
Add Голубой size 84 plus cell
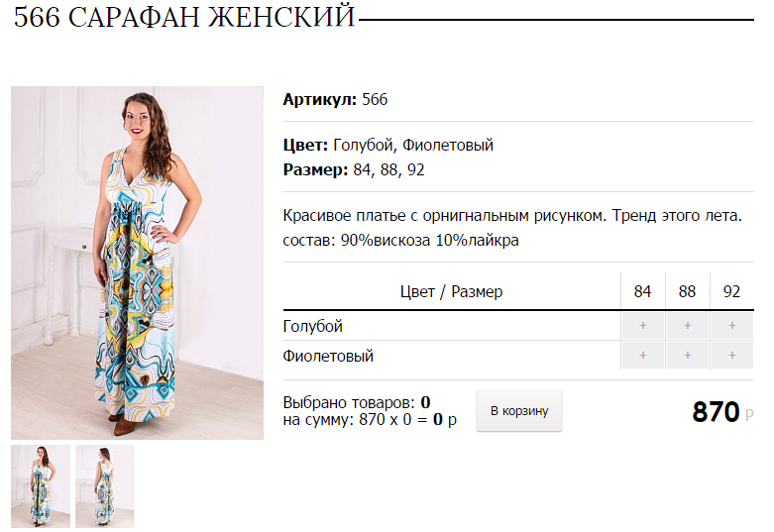[x=643, y=326]
